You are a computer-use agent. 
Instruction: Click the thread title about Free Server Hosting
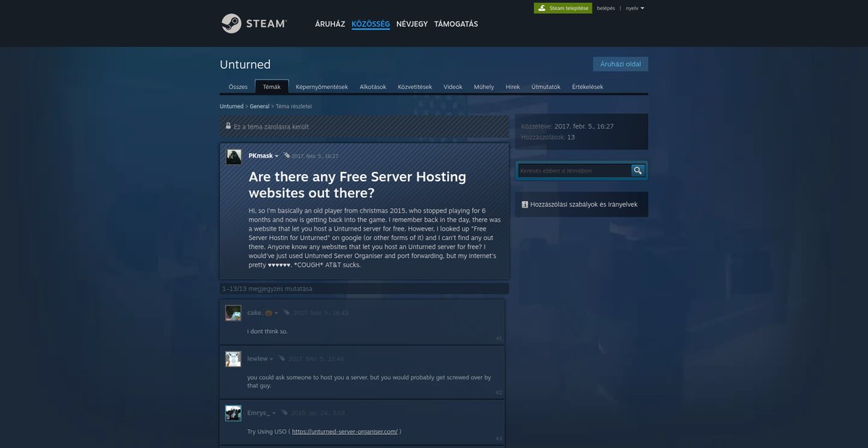click(357, 185)
